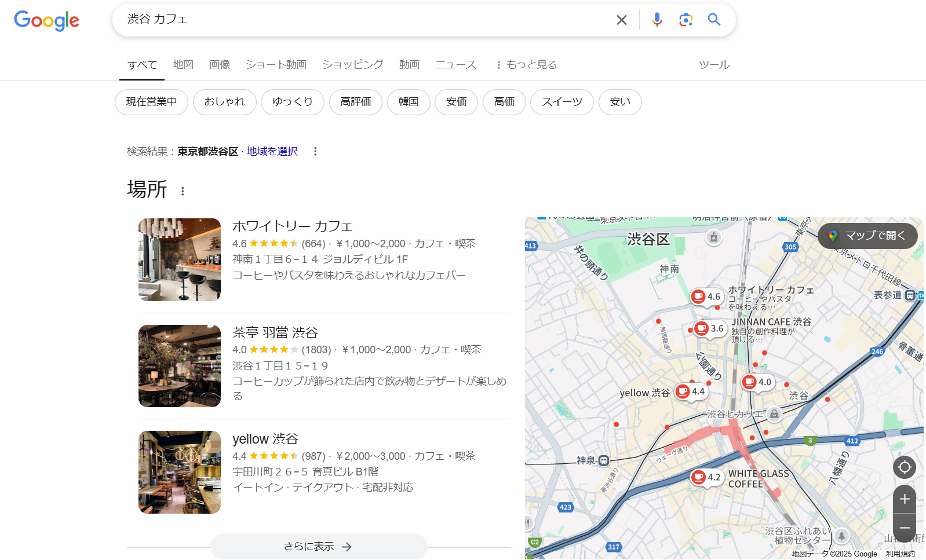Open the ショッピング tab
The image size is (926, 560).
pyautogui.click(x=353, y=65)
